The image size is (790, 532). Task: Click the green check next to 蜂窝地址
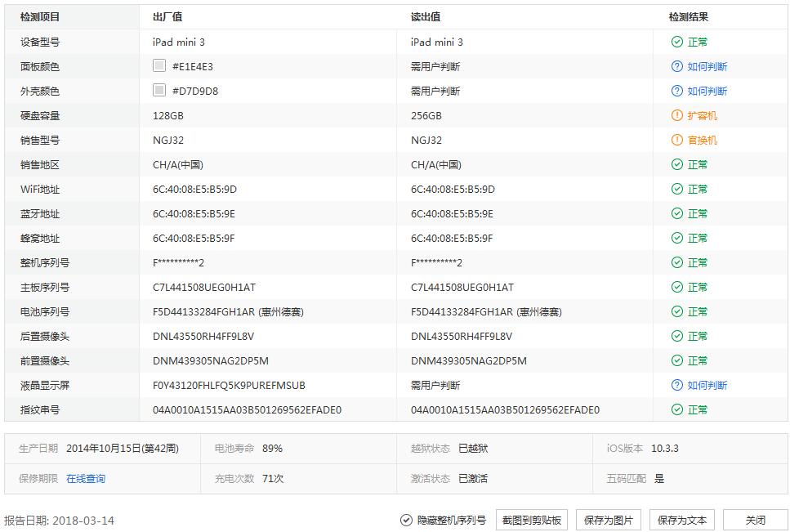point(676,238)
